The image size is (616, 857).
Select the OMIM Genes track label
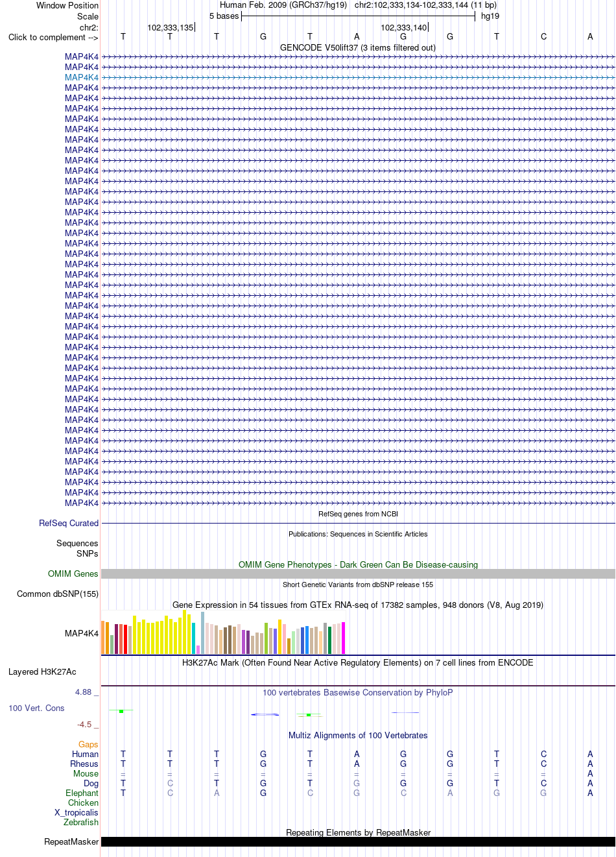pos(73,573)
